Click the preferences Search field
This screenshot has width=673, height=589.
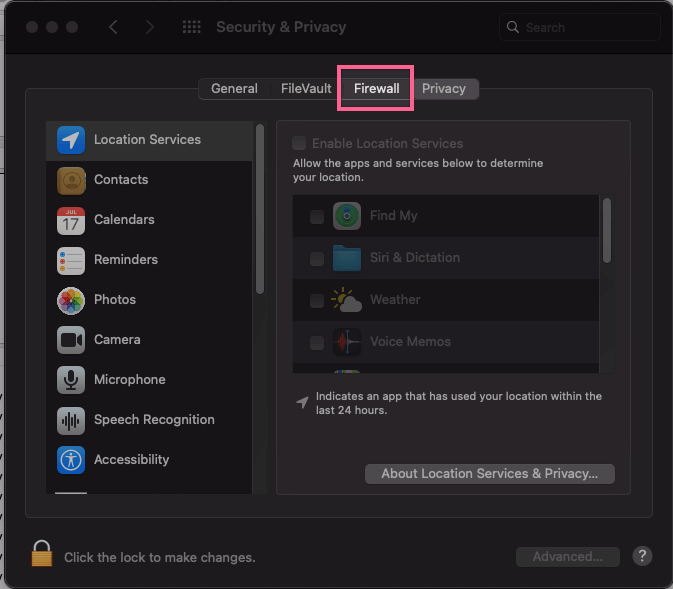pyautogui.click(x=579, y=27)
